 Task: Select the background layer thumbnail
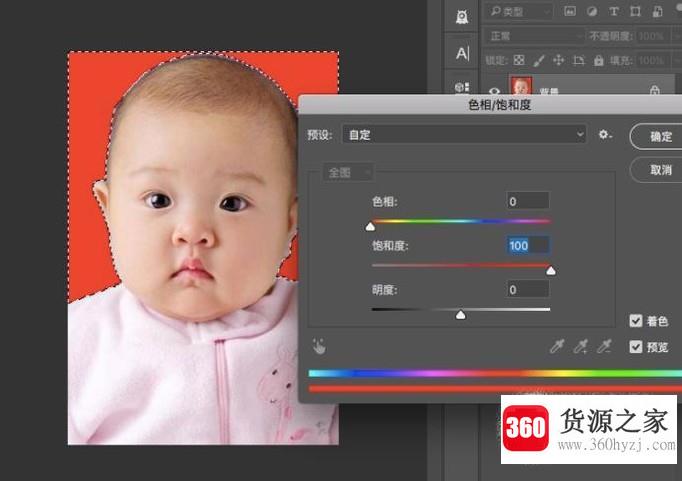coord(521,85)
